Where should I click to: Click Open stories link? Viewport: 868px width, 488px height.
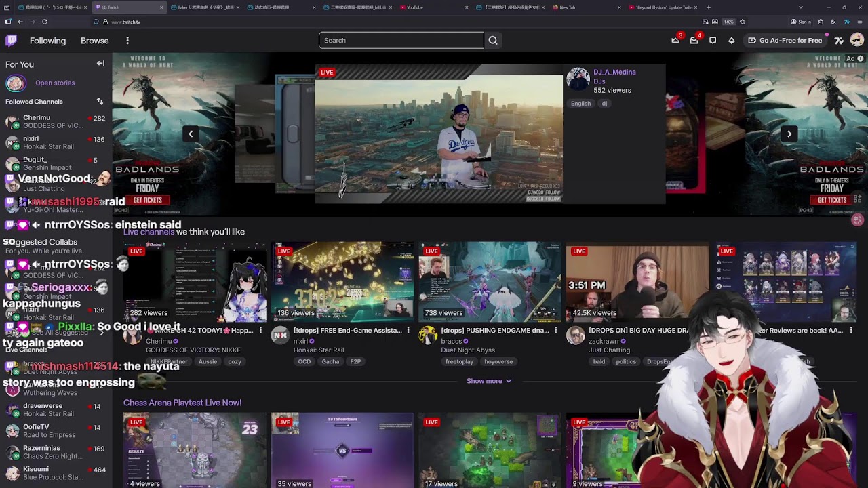[x=55, y=83]
